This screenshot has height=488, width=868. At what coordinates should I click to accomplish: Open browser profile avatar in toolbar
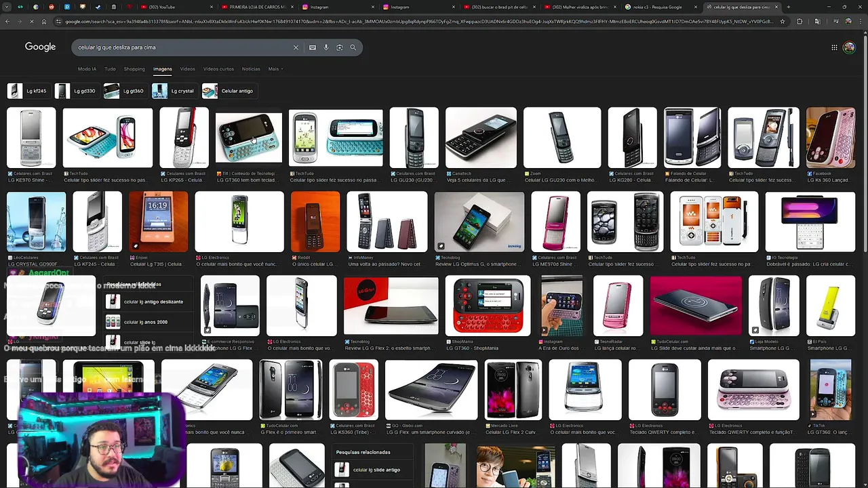848,21
